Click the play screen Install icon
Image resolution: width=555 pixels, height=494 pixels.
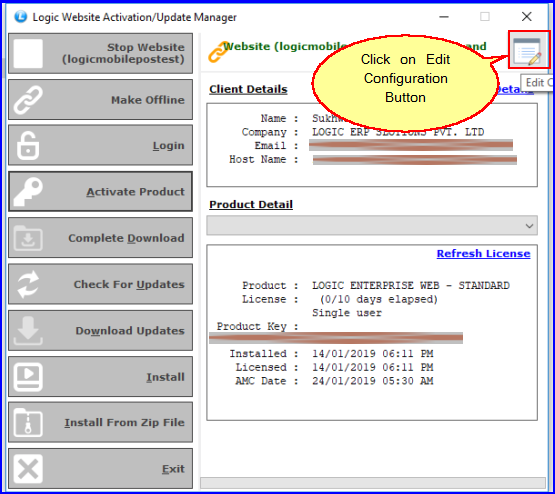(28, 377)
